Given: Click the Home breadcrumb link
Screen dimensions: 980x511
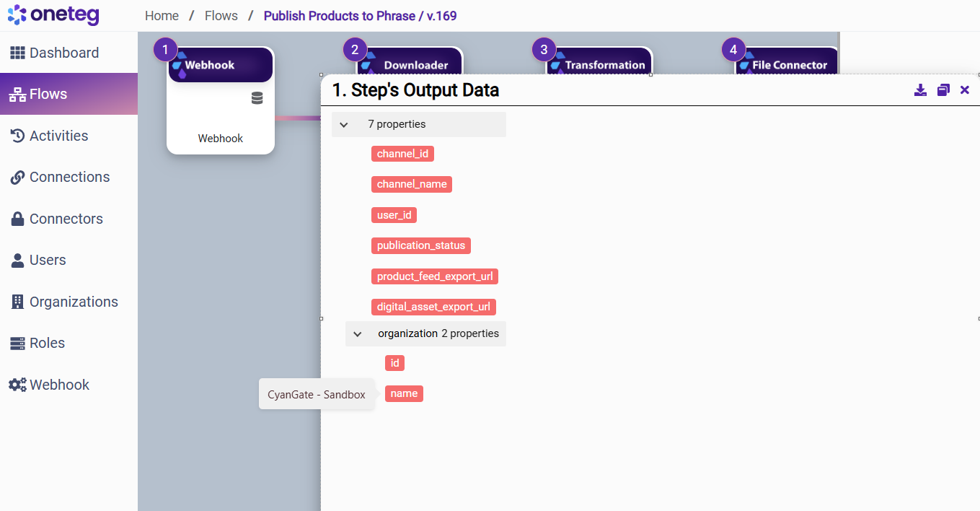Looking at the screenshot, I should [162, 16].
